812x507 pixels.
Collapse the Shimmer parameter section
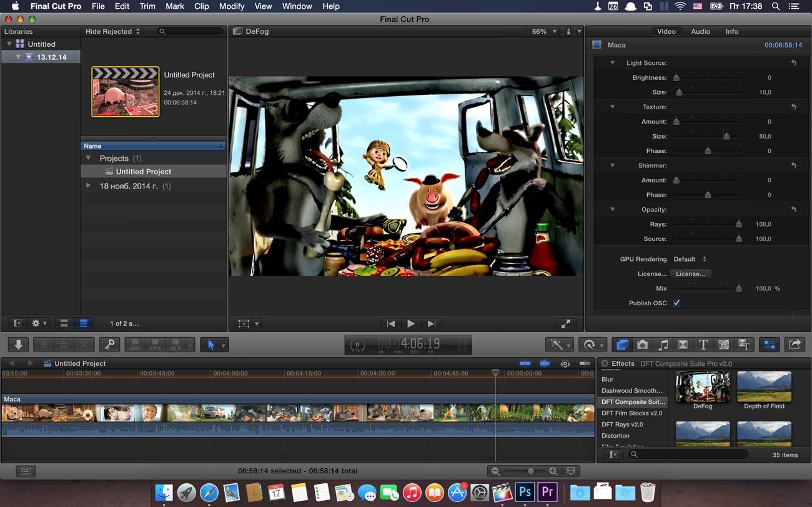tap(612, 165)
